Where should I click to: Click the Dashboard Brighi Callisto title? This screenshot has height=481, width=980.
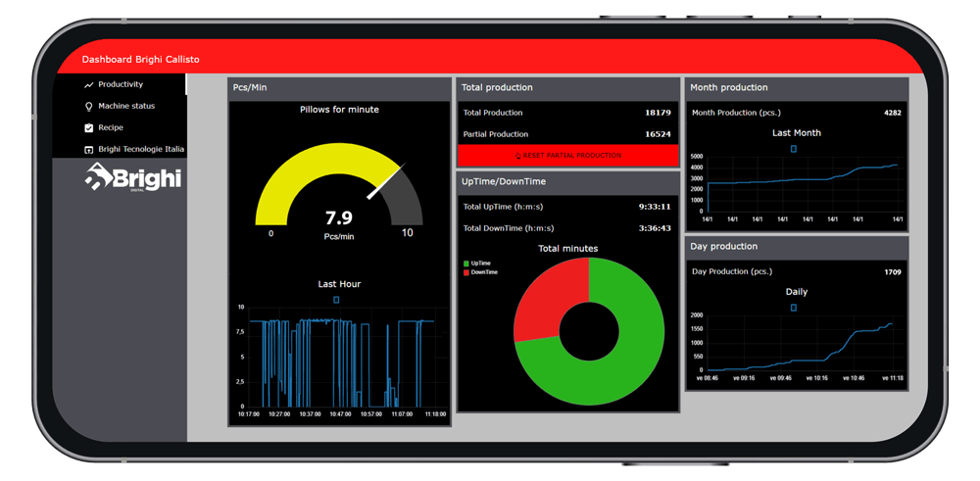coord(140,60)
